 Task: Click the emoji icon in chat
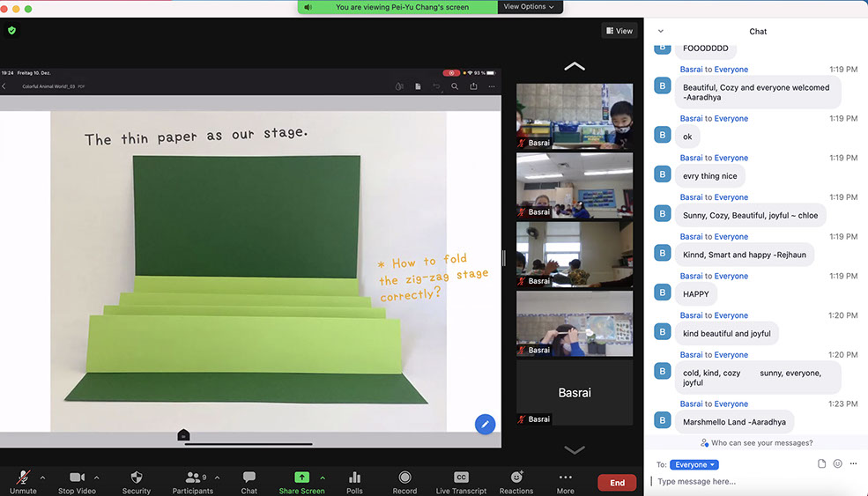coord(837,464)
